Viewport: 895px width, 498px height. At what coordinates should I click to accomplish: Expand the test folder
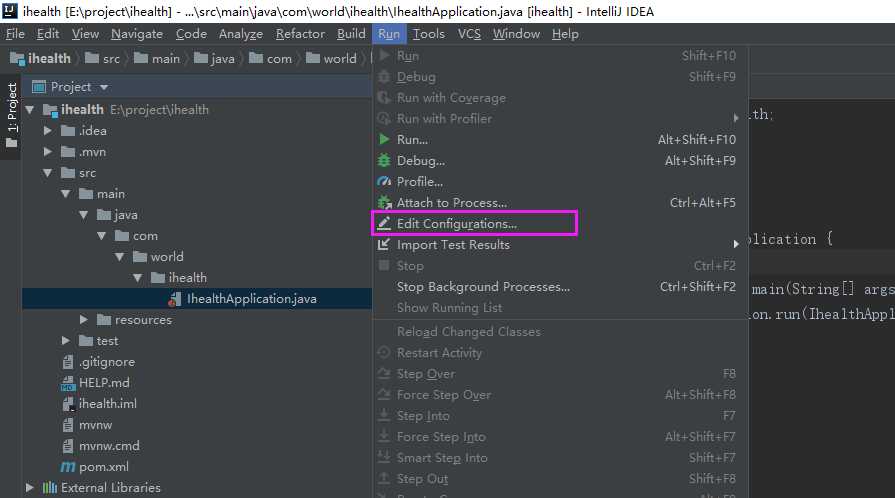click(x=66, y=341)
